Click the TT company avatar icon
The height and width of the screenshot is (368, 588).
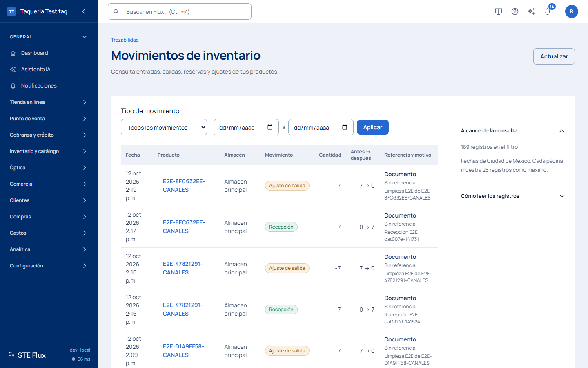coord(11,11)
